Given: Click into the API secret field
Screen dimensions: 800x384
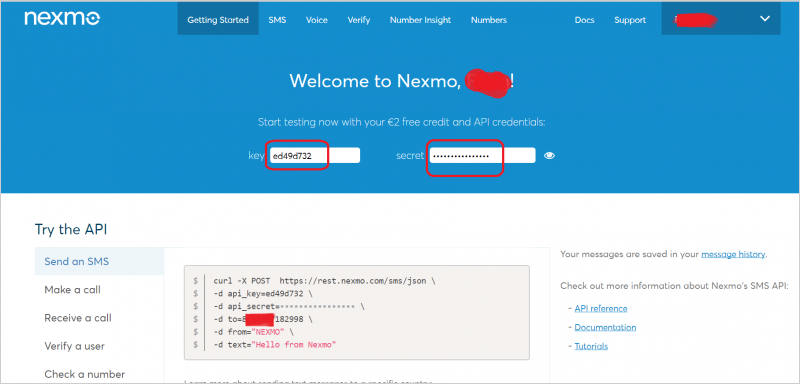Looking at the screenshot, I should 482,156.
